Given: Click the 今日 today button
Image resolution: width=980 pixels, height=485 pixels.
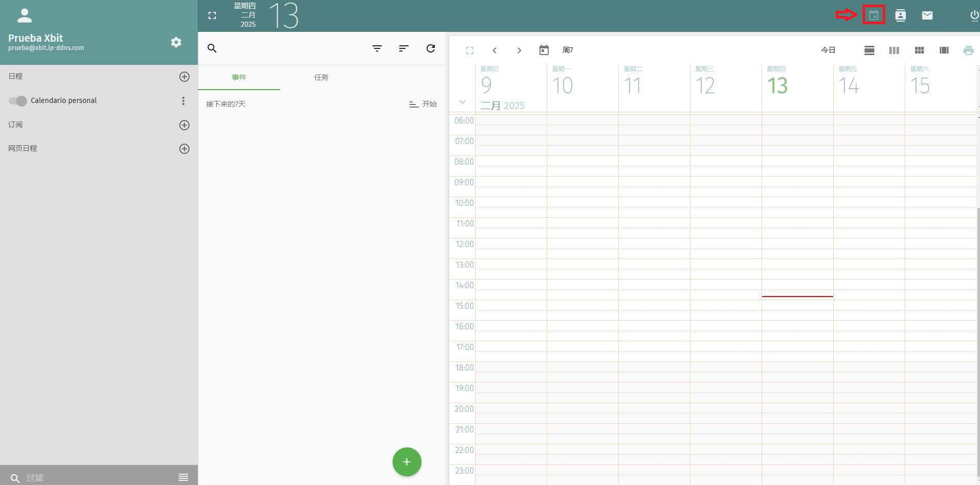Looking at the screenshot, I should 828,50.
